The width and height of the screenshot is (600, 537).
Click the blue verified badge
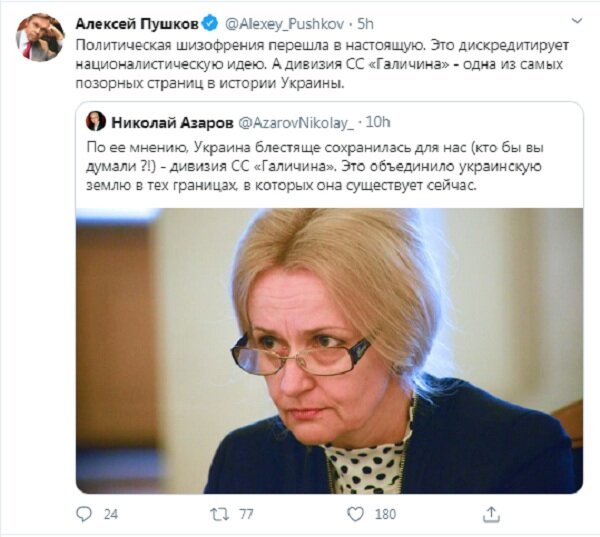[210, 24]
